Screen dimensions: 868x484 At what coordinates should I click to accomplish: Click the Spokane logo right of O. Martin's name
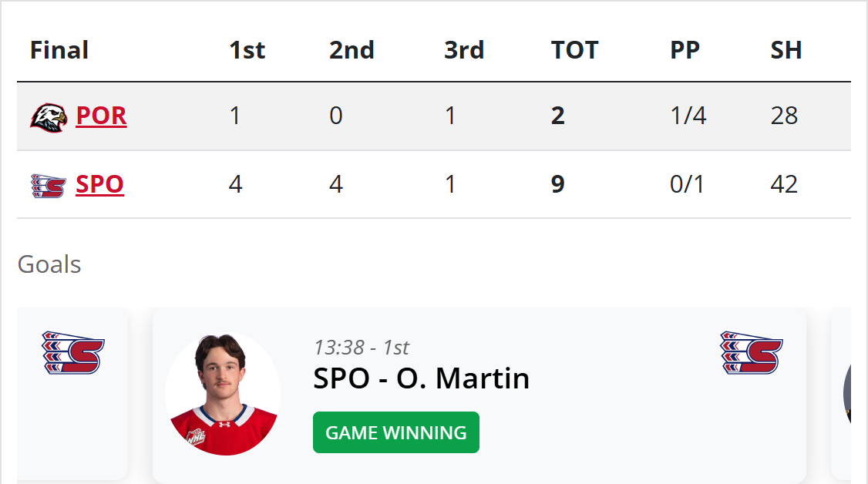tap(752, 353)
